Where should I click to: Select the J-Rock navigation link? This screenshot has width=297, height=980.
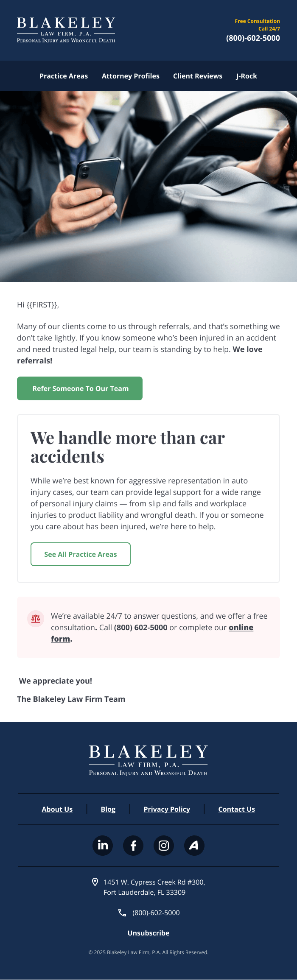pos(247,76)
